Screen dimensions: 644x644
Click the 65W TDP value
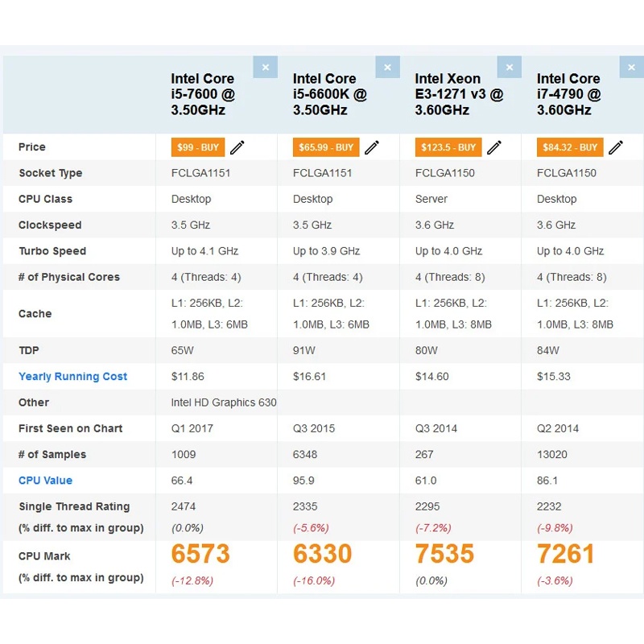[183, 351]
